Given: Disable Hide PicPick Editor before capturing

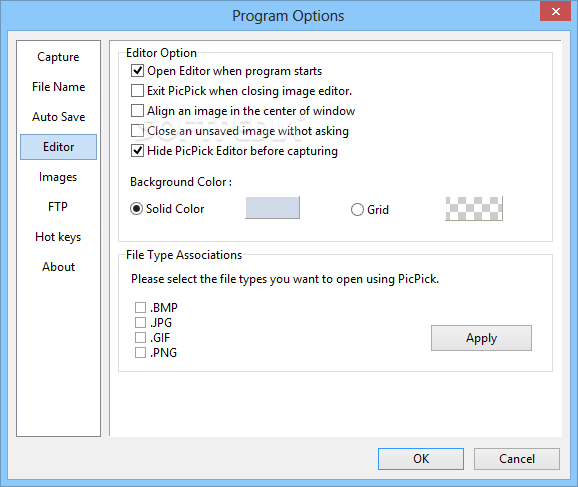Looking at the screenshot, I should pyautogui.click(x=137, y=150).
